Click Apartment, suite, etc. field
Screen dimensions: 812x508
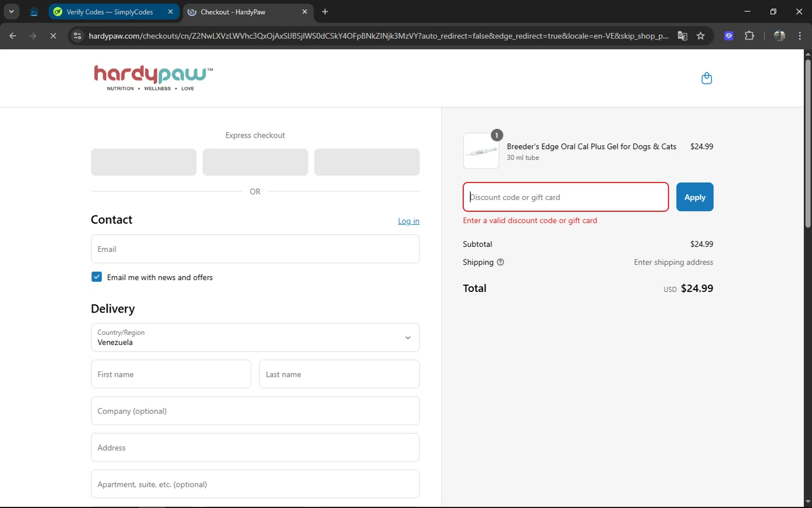click(x=255, y=484)
